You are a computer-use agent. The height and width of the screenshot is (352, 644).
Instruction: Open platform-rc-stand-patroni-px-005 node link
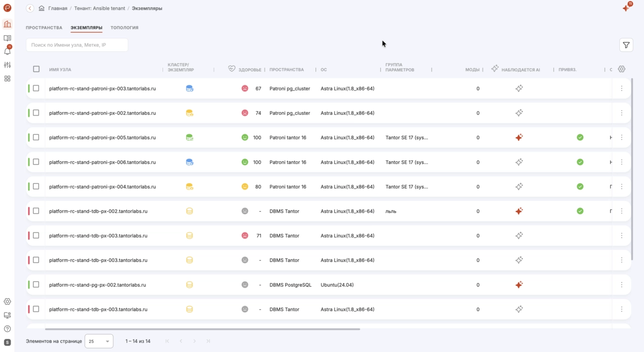pyautogui.click(x=102, y=138)
